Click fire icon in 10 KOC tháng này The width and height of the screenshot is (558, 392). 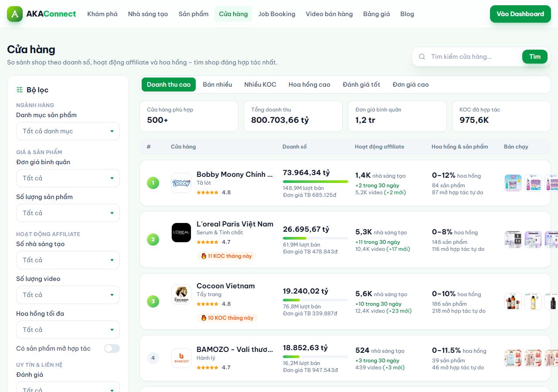click(204, 318)
